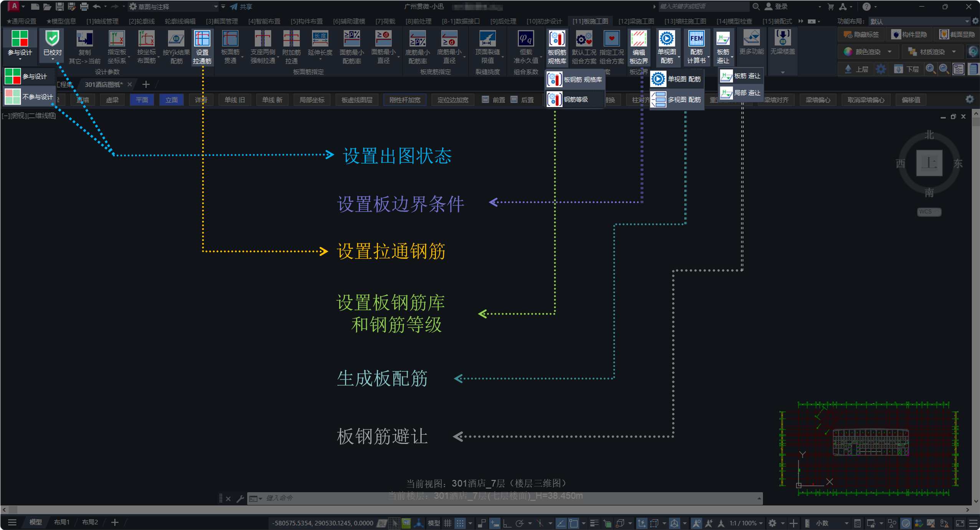Select 不参与设计 menu entry

pos(29,97)
